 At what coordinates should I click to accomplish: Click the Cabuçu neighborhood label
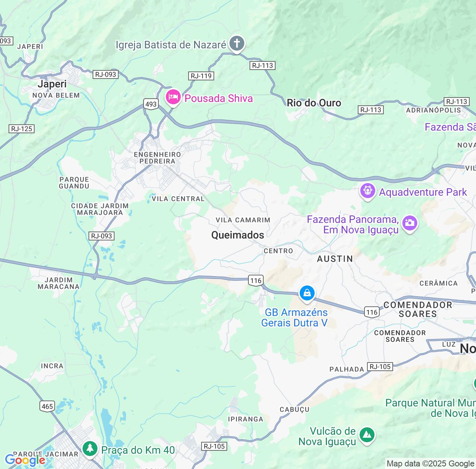click(x=294, y=409)
